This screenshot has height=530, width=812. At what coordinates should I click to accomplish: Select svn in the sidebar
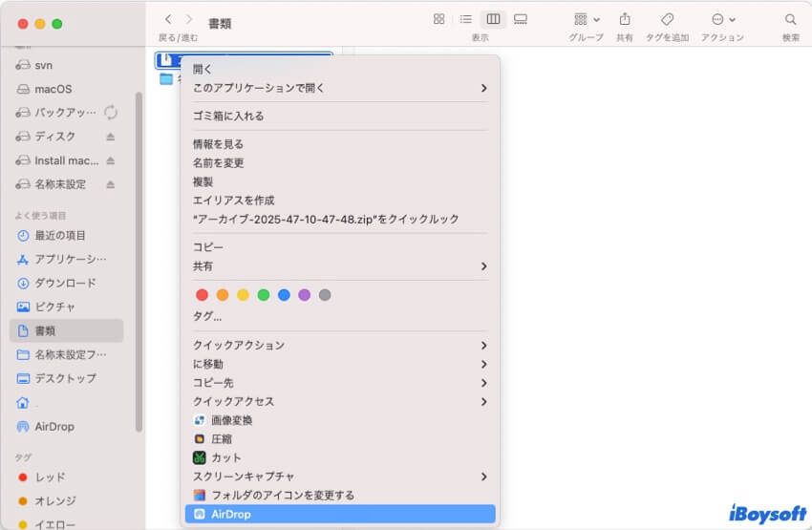click(x=66, y=65)
